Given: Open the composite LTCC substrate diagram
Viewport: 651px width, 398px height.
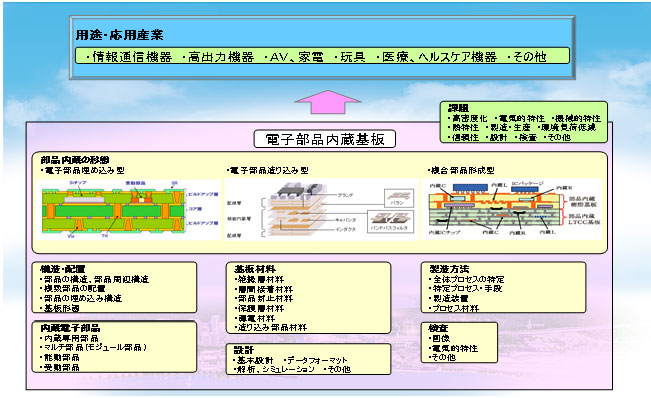Looking at the screenshot, I should point(512,209).
